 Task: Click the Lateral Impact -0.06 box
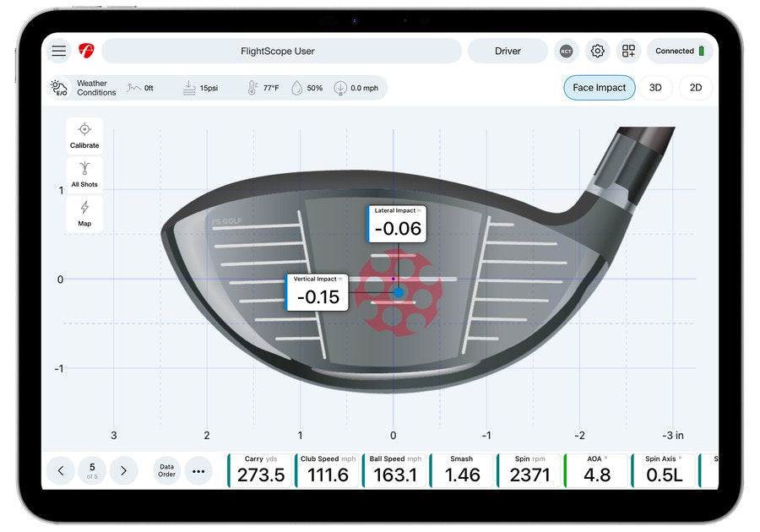397,224
